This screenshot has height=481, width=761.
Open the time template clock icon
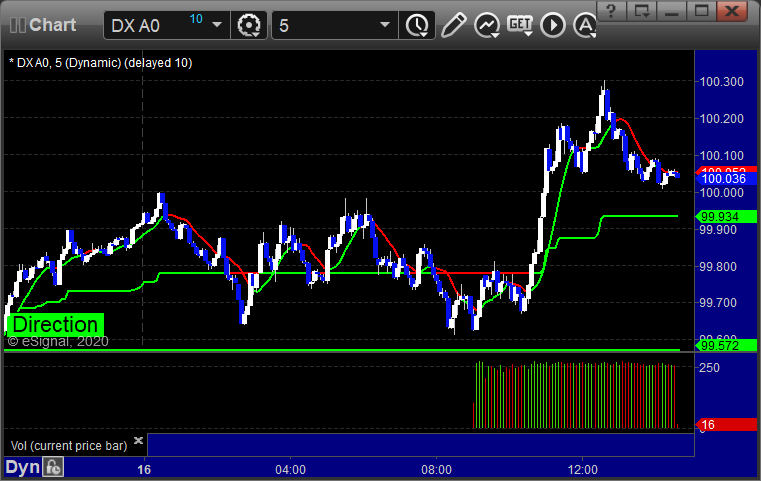tap(417, 25)
